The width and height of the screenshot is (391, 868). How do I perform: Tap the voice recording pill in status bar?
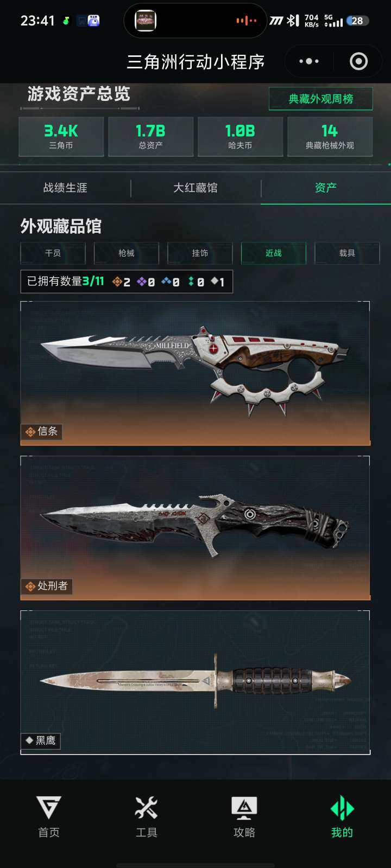(x=195, y=21)
